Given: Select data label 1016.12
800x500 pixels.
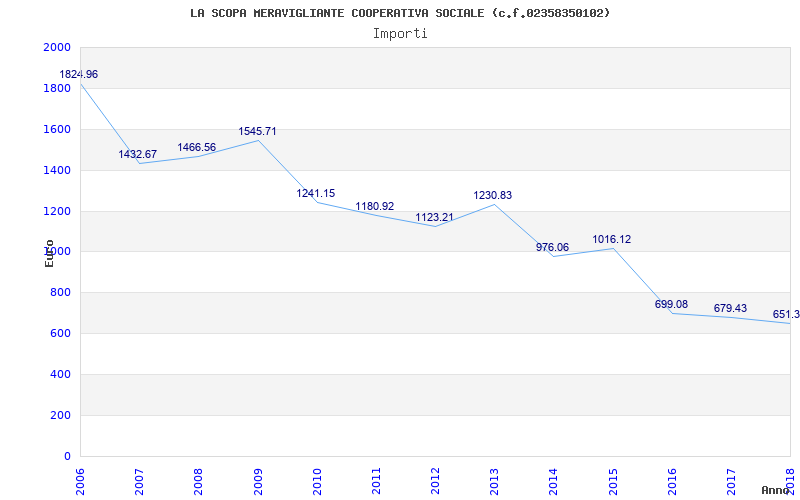Looking at the screenshot, I should pyautogui.click(x=611, y=239).
